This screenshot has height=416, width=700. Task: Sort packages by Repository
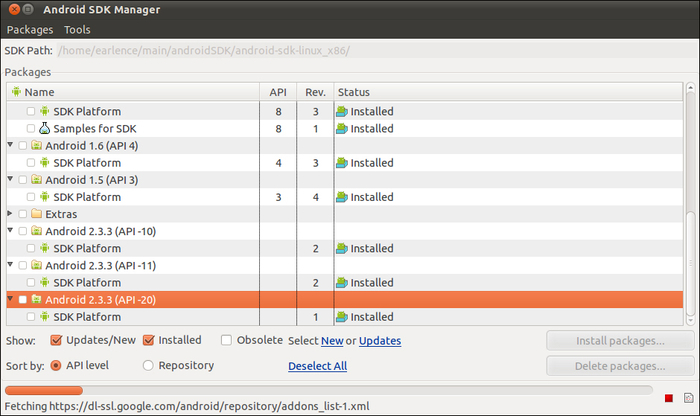tap(148, 366)
